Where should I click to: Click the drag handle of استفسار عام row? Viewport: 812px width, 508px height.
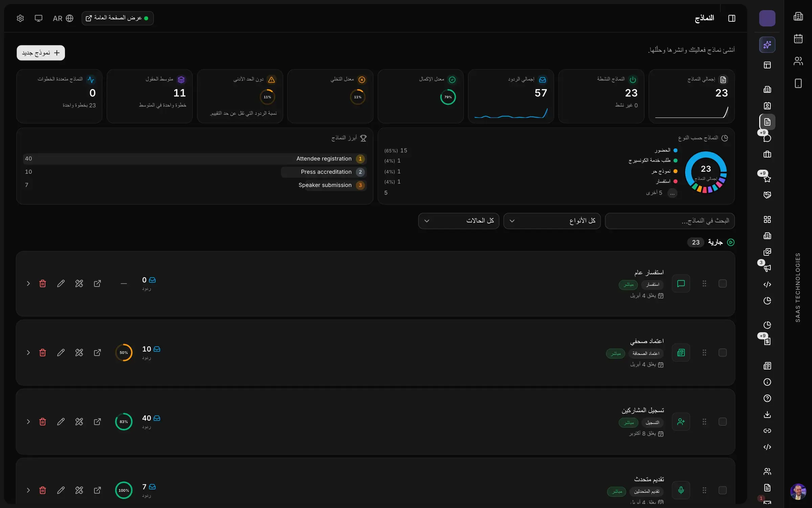point(704,283)
